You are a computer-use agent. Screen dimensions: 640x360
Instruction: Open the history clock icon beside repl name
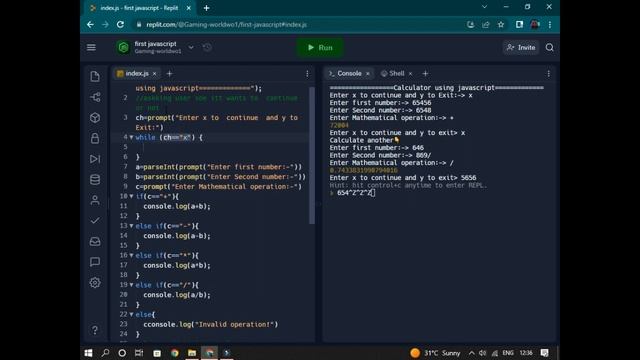207,47
